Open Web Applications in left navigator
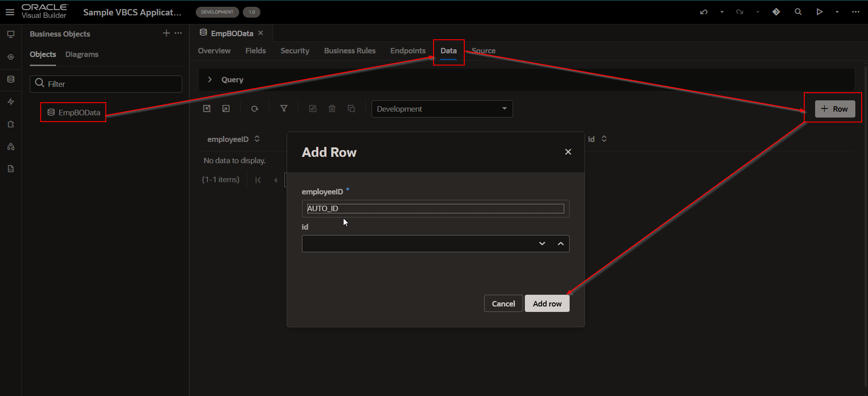 point(11,34)
